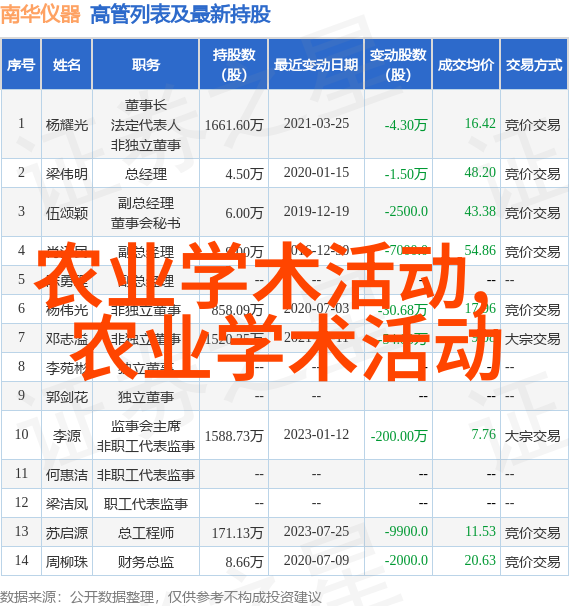Screen dimensions: 569x606
Task: Click the average price 16.42
Action: pos(480,124)
